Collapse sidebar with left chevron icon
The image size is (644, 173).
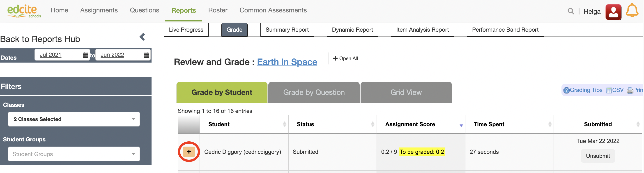click(142, 37)
